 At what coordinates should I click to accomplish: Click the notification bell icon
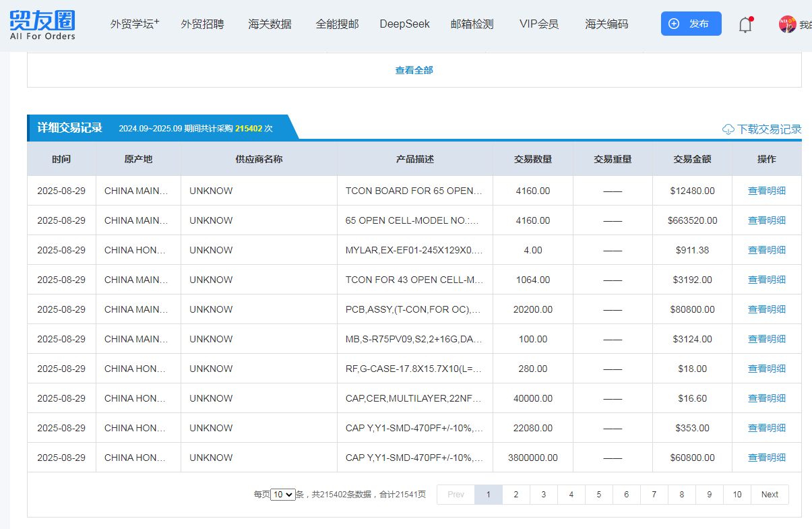click(x=745, y=25)
